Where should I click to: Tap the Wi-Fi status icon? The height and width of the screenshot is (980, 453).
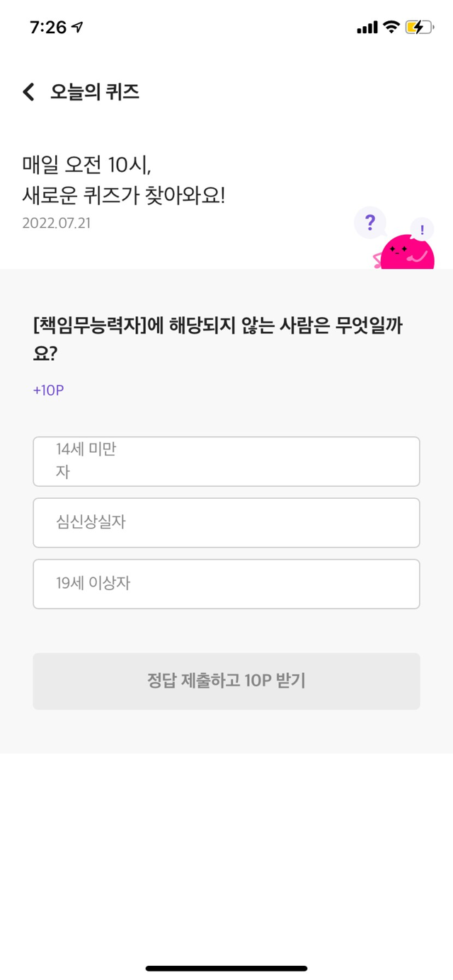tap(391, 28)
